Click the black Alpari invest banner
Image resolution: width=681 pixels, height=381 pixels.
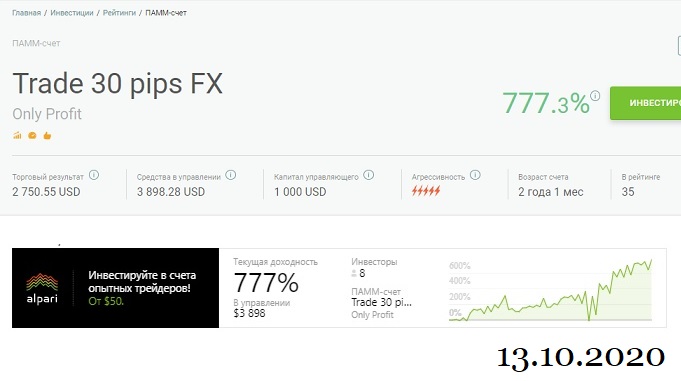[116, 288]
